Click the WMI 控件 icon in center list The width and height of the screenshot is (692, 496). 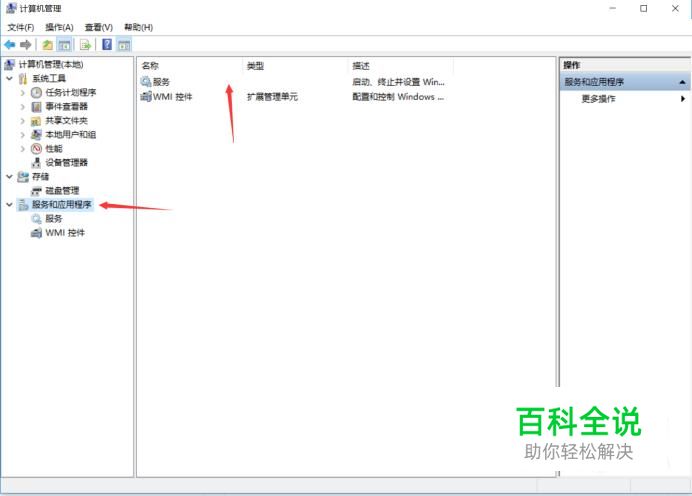click(146, 96)
